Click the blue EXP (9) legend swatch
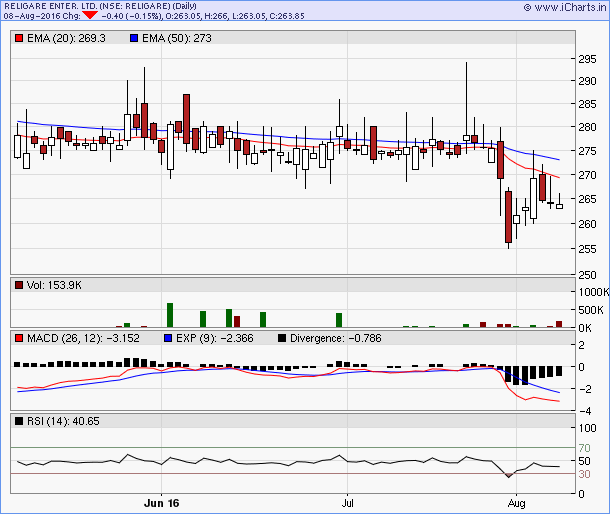This screenshot has height=514, width=610. 168,338
